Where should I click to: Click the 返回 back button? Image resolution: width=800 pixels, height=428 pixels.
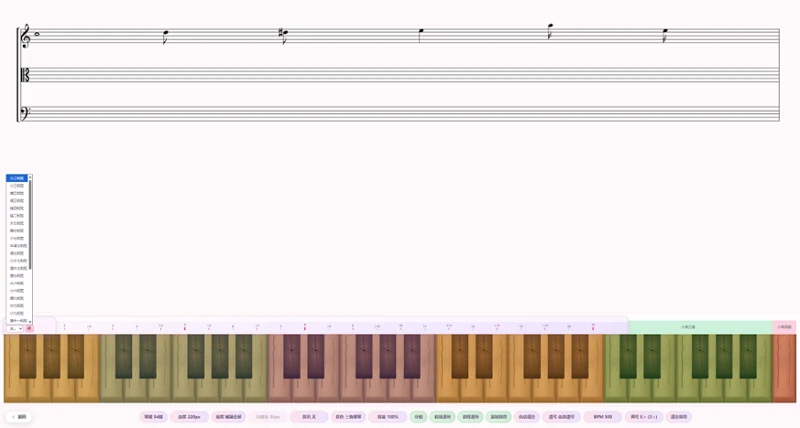tap(19, 417)
